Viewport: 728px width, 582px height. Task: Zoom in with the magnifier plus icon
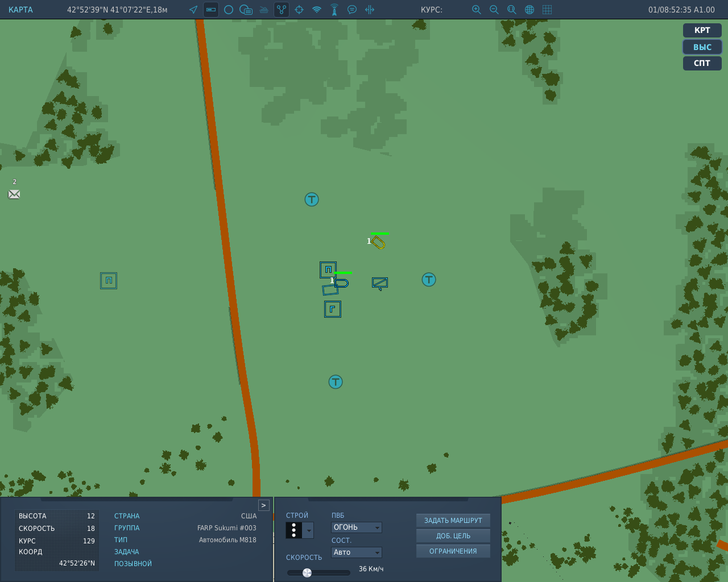(x=477, y=10)
